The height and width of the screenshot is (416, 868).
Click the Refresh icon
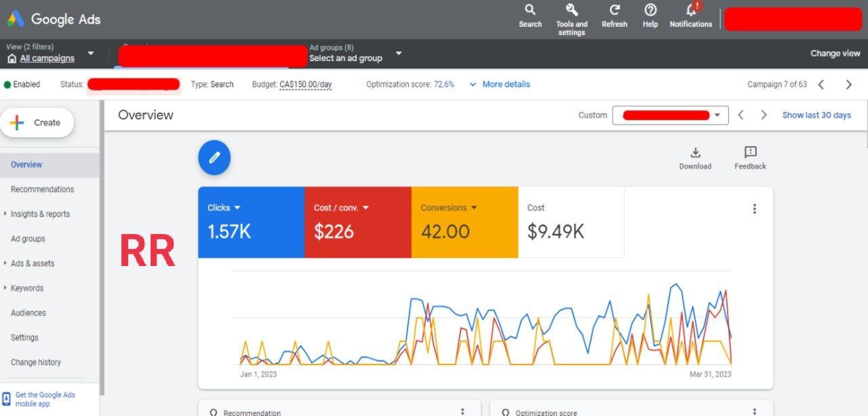coord(614,10)
